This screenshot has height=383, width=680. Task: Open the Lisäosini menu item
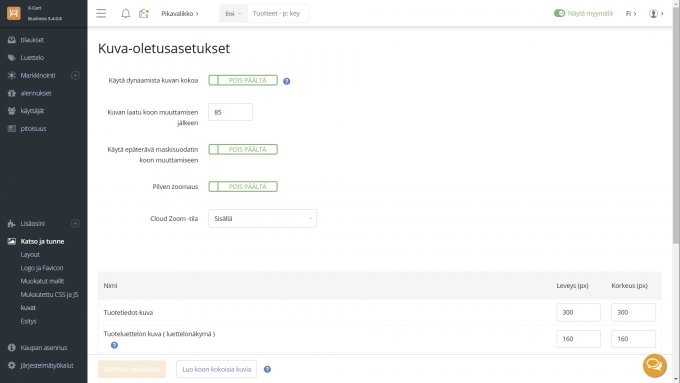click(x=33, y=224)
